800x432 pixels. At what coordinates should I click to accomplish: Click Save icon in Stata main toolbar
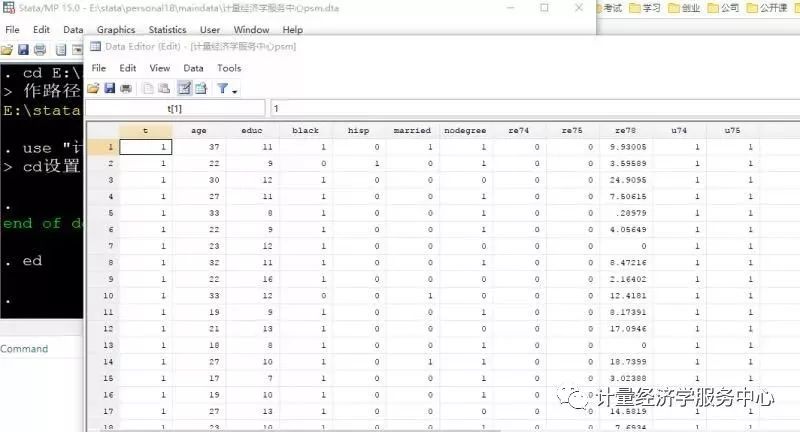click(23, 49)
